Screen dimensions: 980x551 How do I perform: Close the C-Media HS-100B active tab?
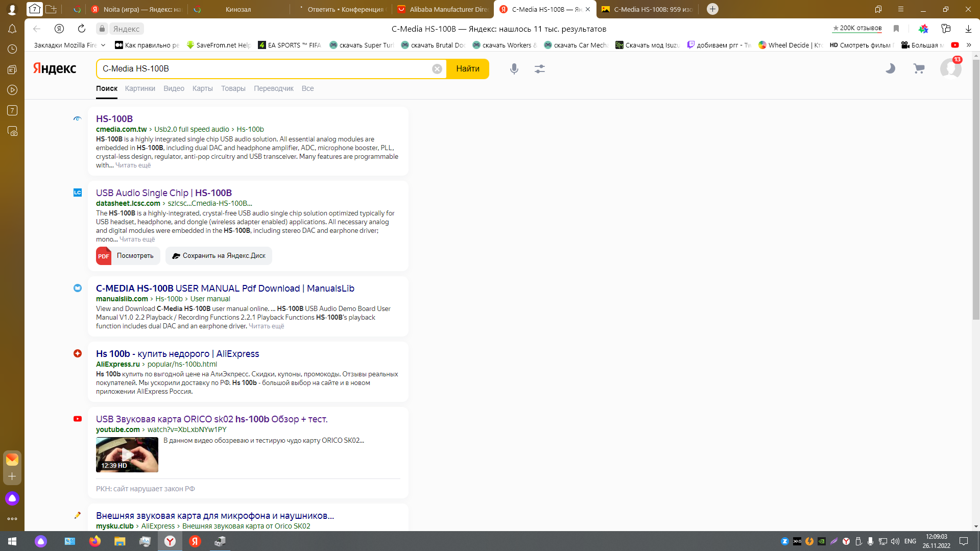click(x=588, y=9)
